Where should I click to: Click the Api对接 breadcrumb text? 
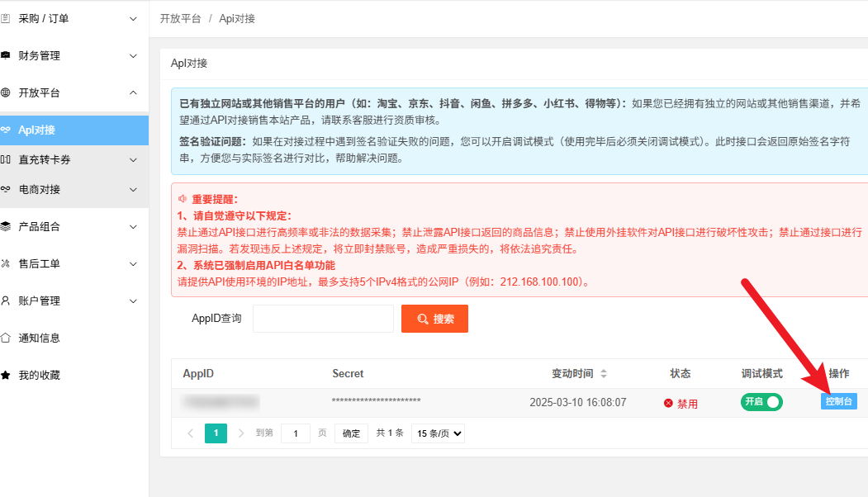[237, 18]
